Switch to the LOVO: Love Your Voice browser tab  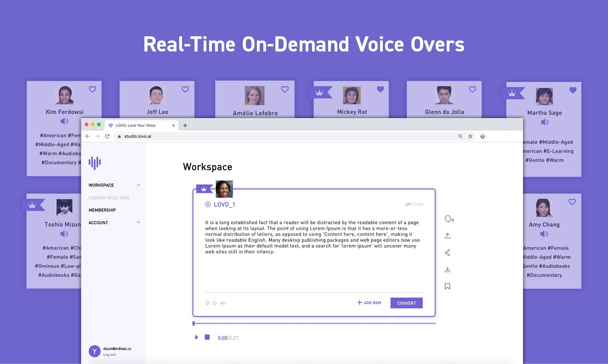pos(138,125)
